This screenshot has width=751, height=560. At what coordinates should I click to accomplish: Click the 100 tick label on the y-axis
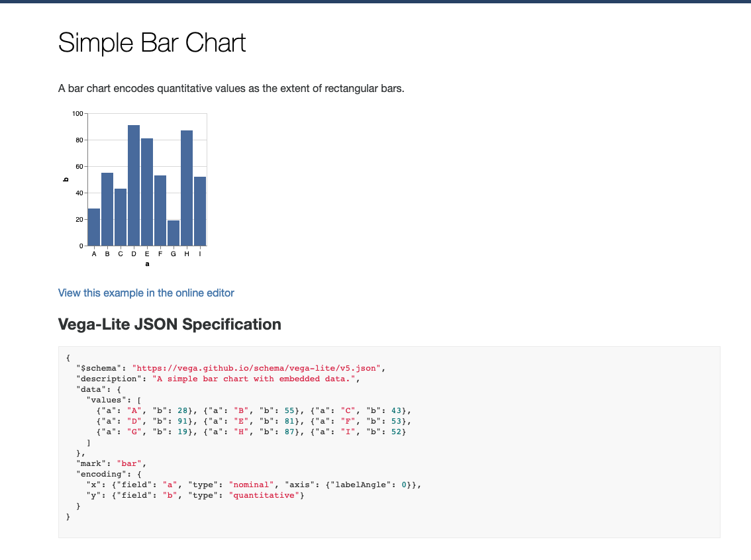[77, 114]
